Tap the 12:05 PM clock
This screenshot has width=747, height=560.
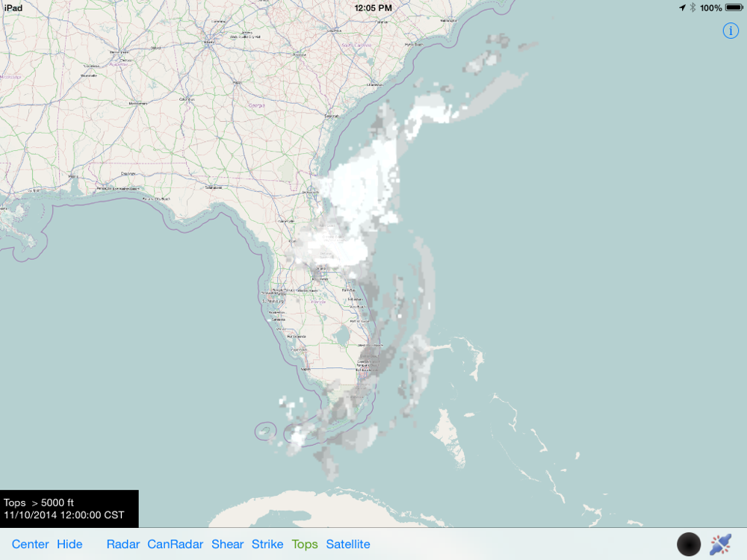[x=373, y=7]
